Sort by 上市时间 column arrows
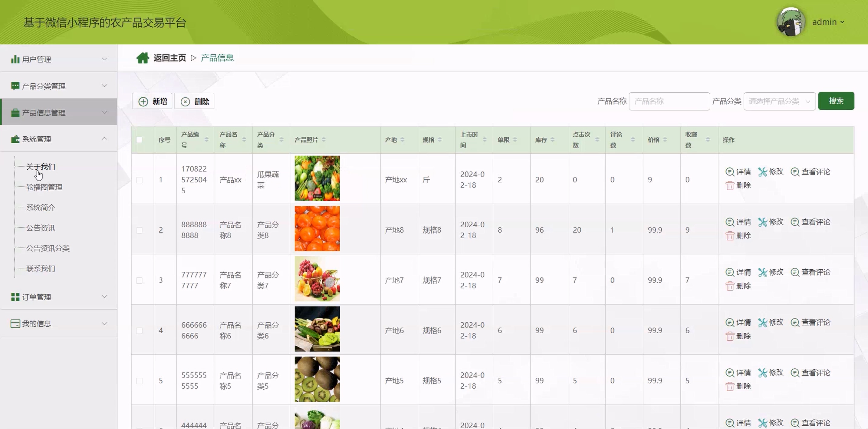 (x=484, y=140)
